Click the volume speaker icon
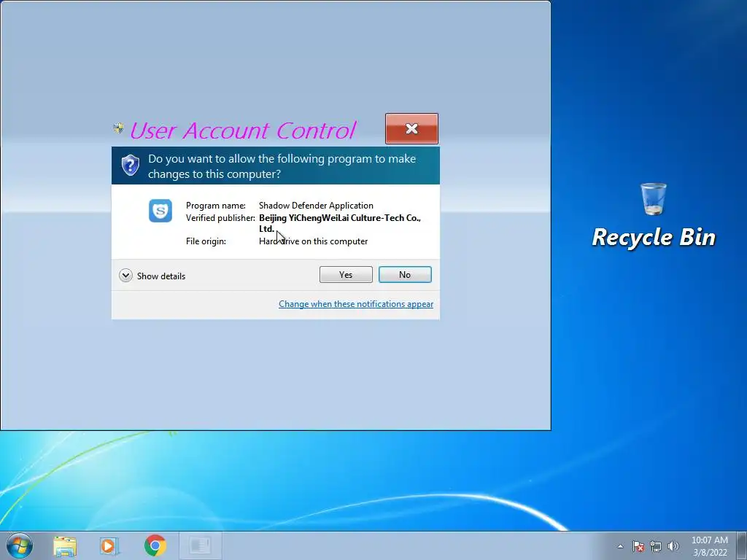Screen dimensions: 747x560 pyautogui.click(x=673, y=546)
